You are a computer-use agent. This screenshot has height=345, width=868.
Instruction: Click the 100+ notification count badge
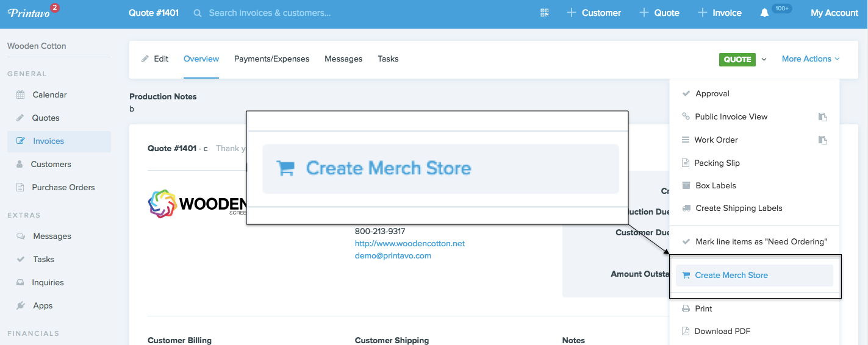coord(782,9)
